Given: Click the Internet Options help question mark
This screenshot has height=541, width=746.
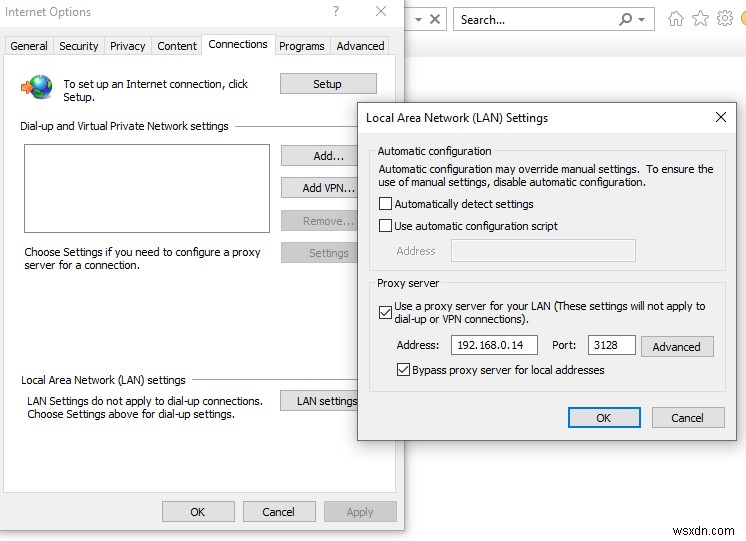Looking at the screenshot, I should [x=336, y=11].
